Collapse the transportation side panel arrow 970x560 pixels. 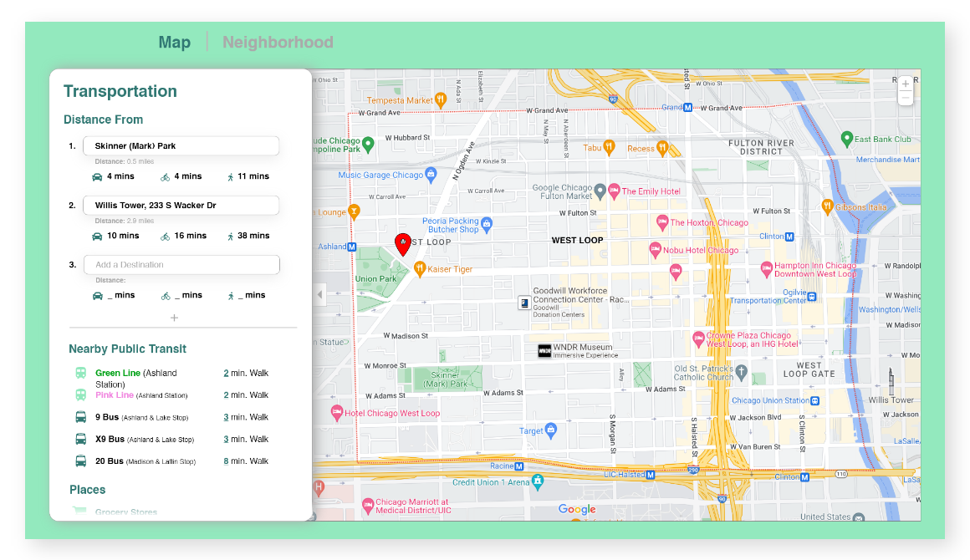point(319,294)
